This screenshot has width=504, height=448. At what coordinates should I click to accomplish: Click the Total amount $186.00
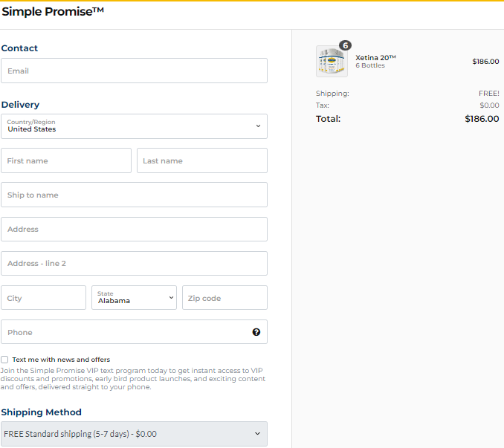[482, 119]
